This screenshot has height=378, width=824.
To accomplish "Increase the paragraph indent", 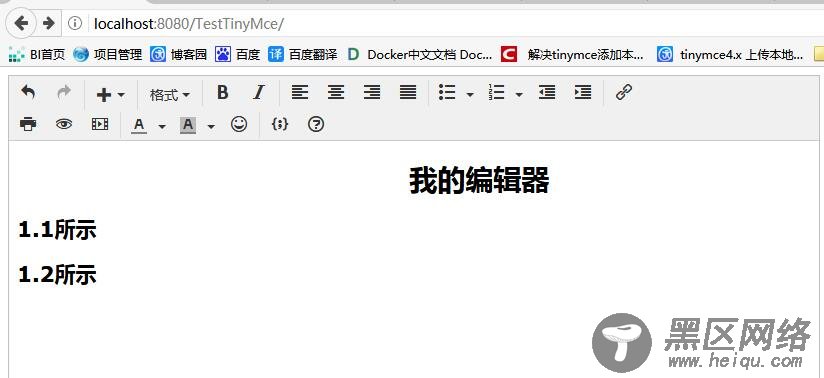I will (x=583, y=93).
